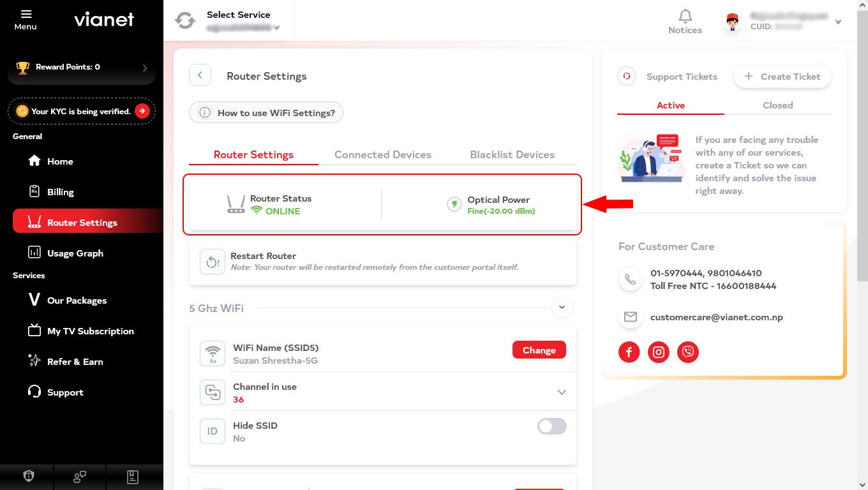This screenshot has width=868, height=490.
Task: Switch to the Connected Devices tab
Action: click(x=383, y=154)
